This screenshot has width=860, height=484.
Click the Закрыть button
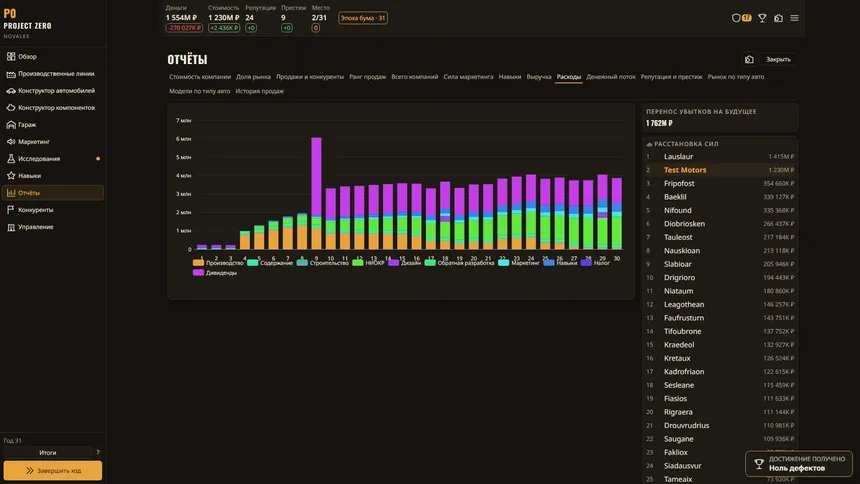point(778,59)
